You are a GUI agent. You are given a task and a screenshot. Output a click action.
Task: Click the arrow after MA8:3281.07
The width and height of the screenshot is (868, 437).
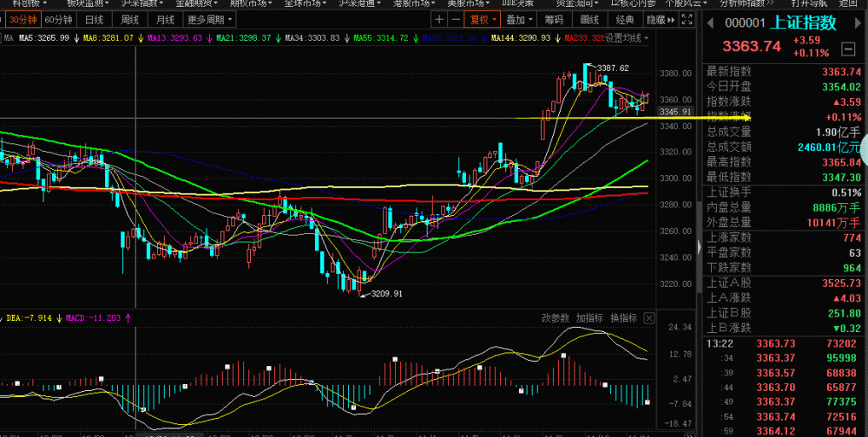[141, 38]
